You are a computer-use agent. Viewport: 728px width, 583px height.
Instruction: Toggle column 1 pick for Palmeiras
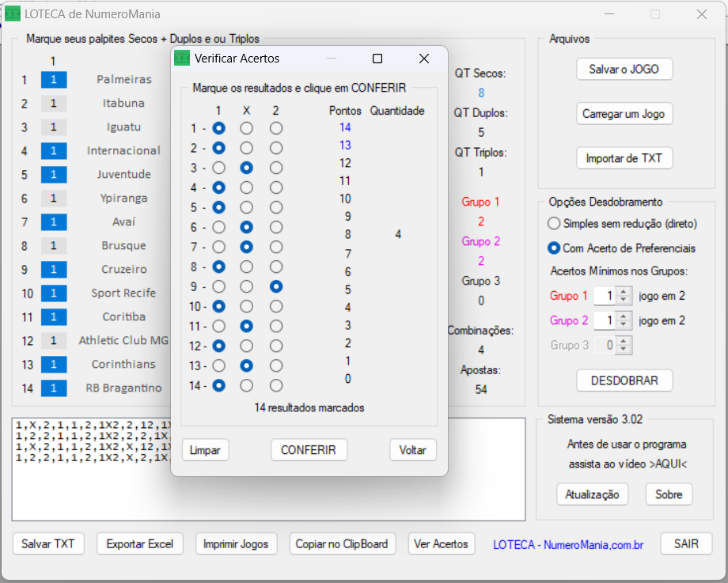54,80
